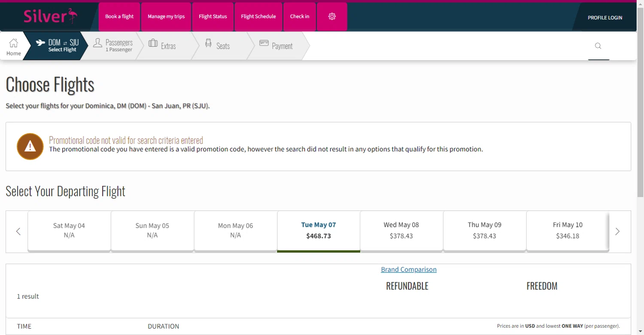The image size is (644, 335).
Task: Select Thu May 09 date tab
Action: [x=485, y=231]
